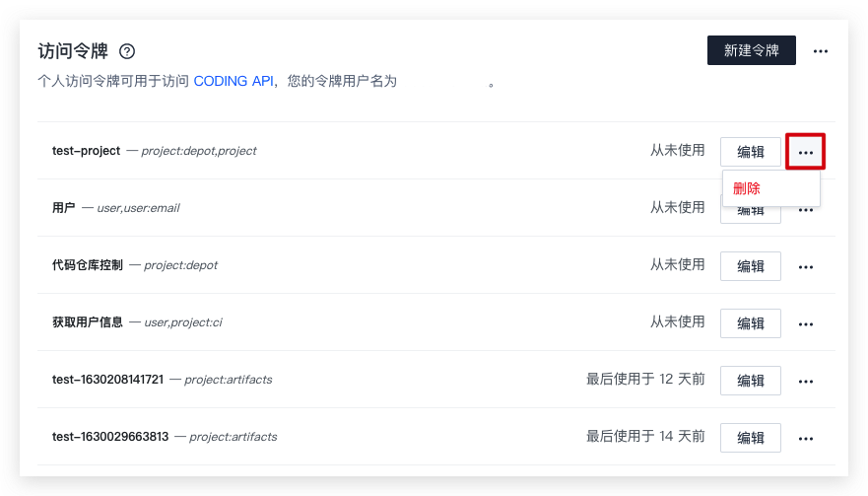Click the test-1630208141721 token name
This screenshot has height=496, width=868.
(108, 379)
